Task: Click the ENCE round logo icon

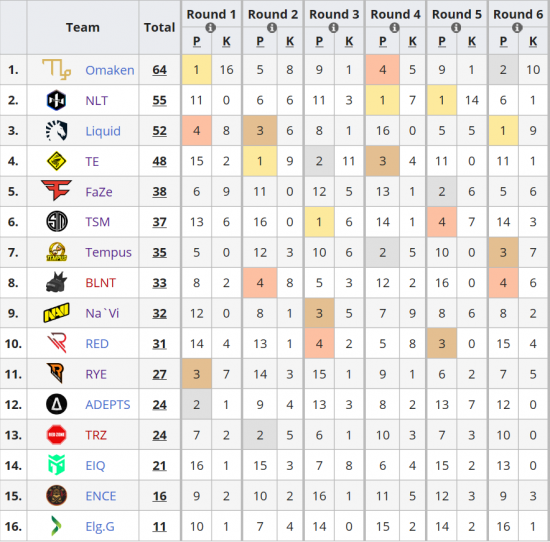Action: (x=56, y=495)
